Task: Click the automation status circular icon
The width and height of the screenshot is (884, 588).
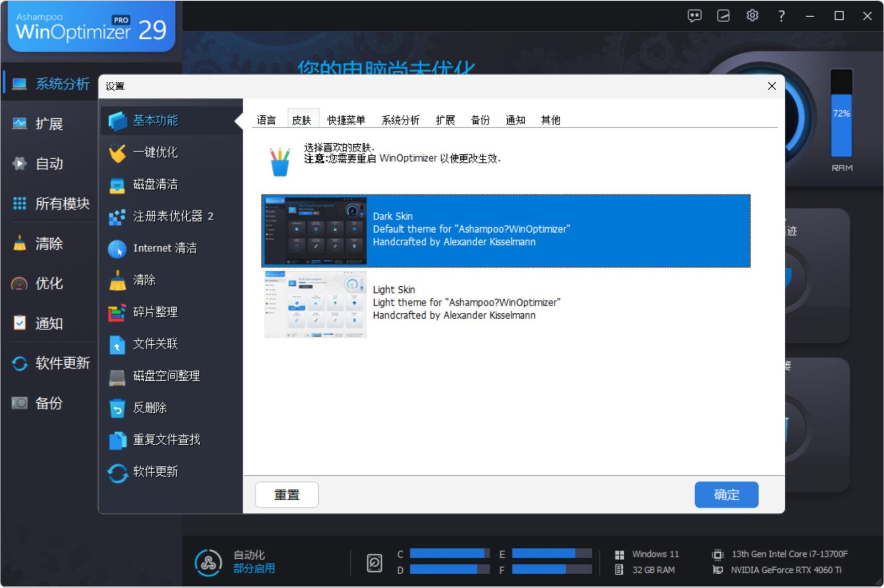Action: pyautogui.click(x=208, y=563)
